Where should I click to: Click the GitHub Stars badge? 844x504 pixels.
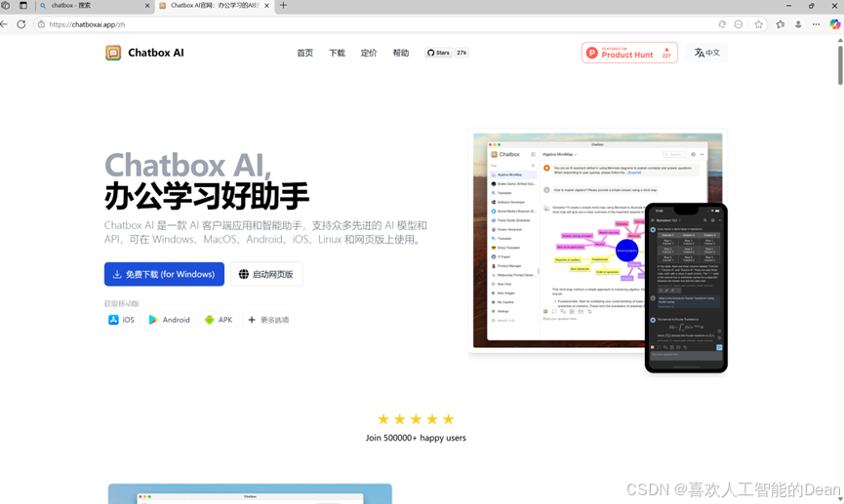pyautogui.click(x=438, y=53)
